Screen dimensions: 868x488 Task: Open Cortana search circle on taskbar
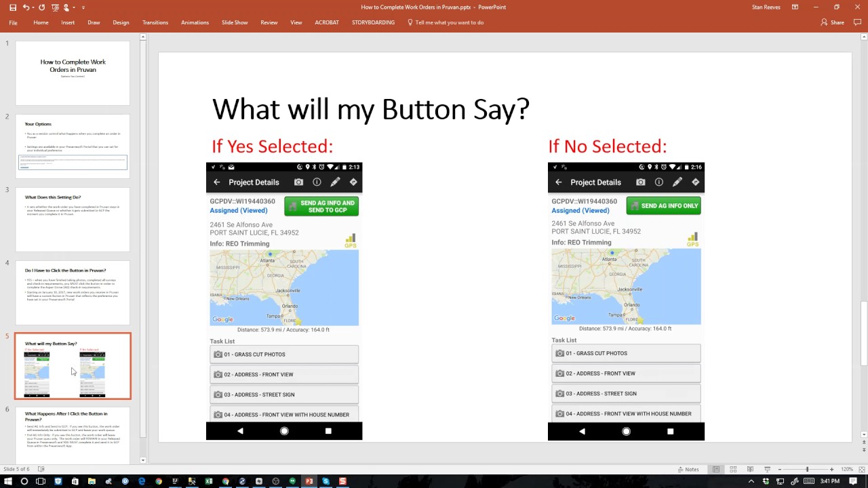click(24, 481)
